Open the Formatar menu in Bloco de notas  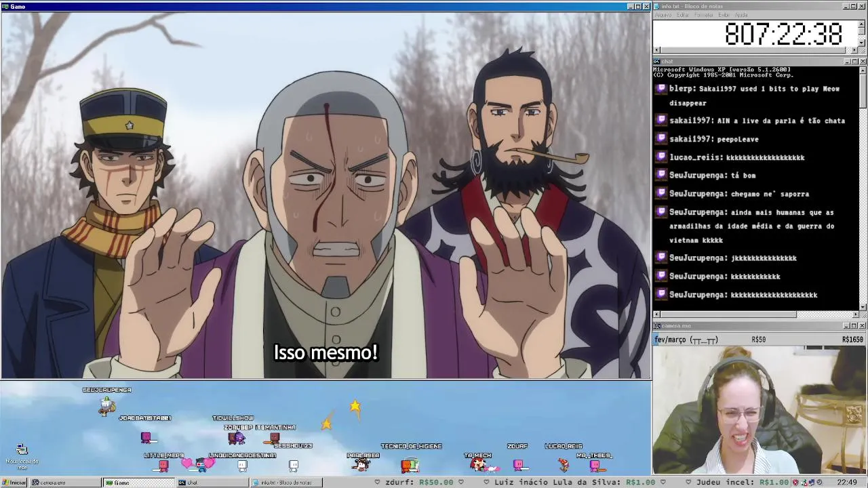tap(704, 15)
